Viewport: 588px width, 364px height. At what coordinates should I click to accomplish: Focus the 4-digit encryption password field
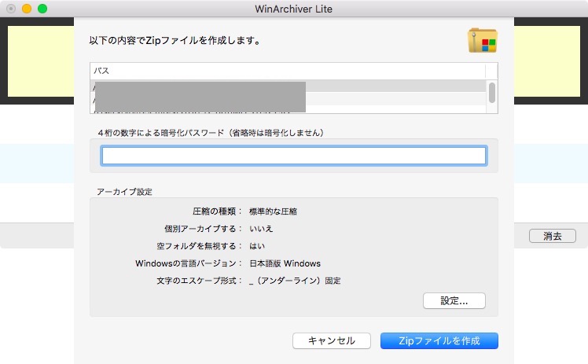(294, 156)
